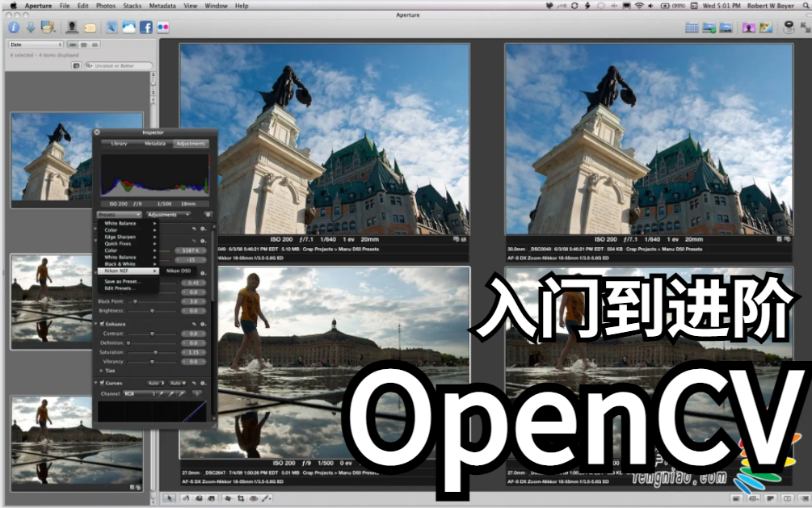This screenshot has width=812, height=508.
Task: Click the Info inspector icon
Action: 14,27
